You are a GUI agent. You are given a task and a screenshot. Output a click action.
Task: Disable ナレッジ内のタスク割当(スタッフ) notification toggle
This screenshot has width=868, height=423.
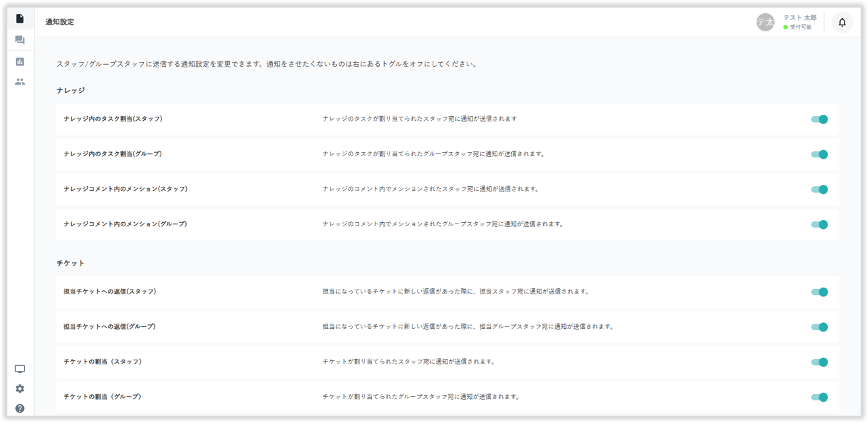(819, 119)
